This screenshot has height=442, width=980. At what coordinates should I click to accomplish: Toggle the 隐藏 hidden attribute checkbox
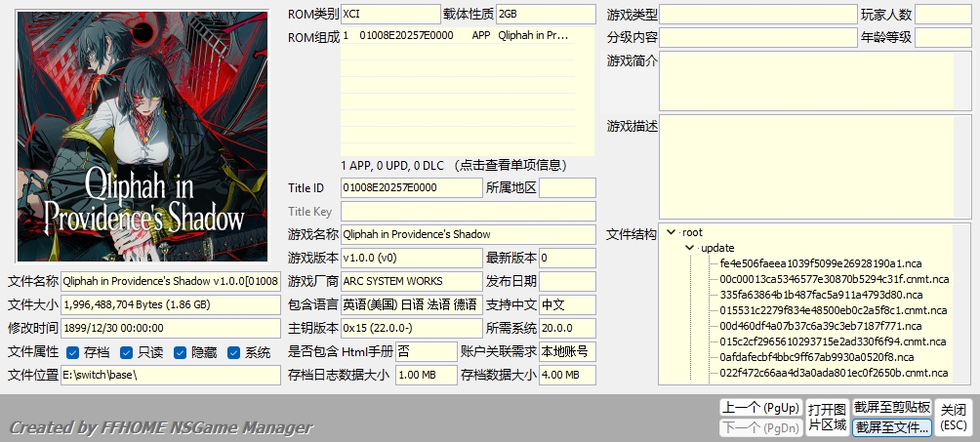[180, 352]
